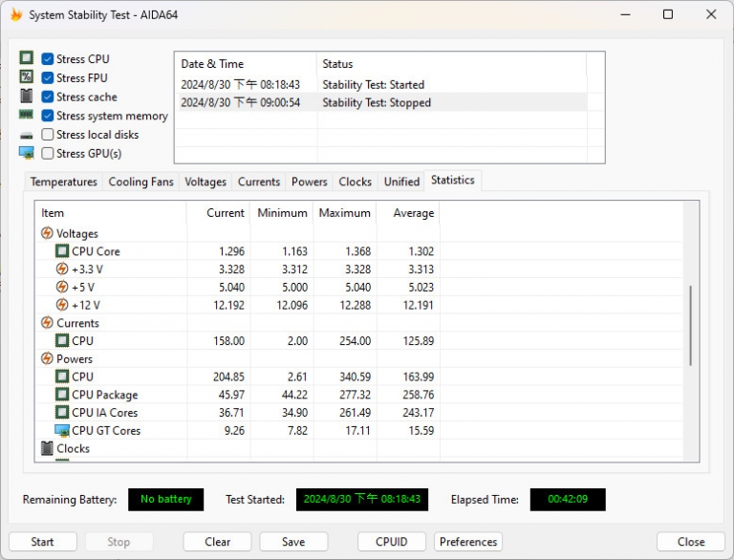
Task: Click the chip icon of CPU power row
Action: point(62,377)
